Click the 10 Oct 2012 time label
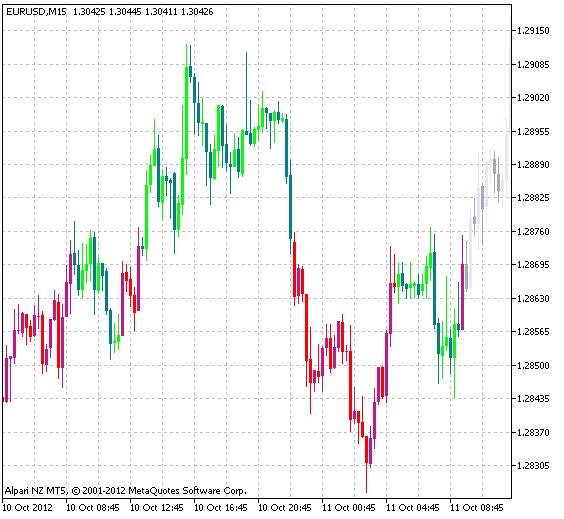The image size is (564, 519). point(28,507)
